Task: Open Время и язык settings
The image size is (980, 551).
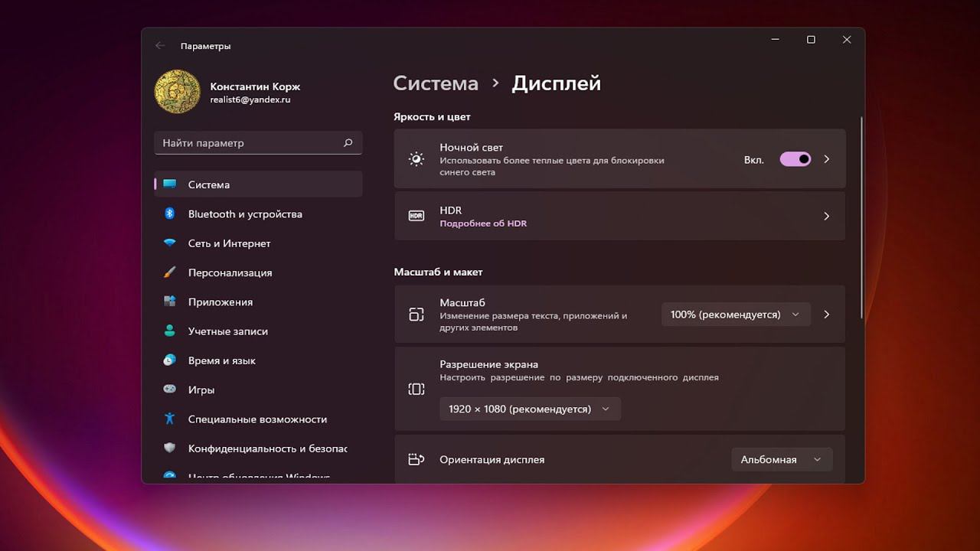Action: (258, 360)
